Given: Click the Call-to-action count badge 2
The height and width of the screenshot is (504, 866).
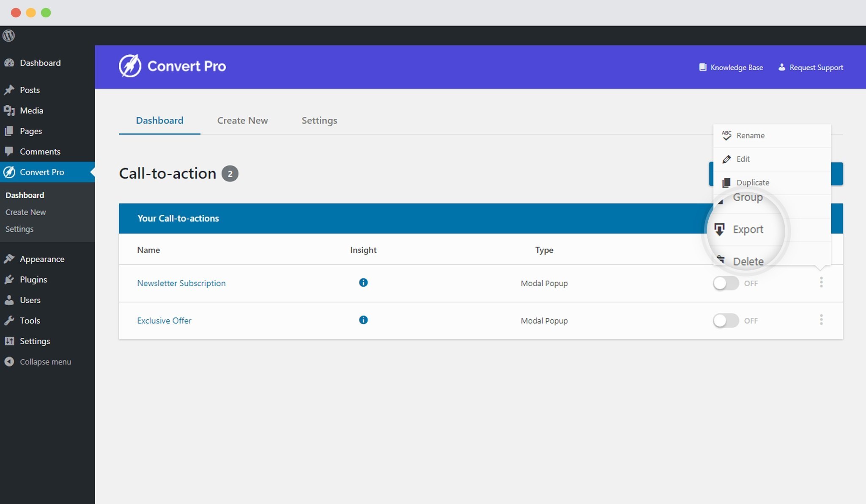Looking at the screenshot, I should 230,174.
